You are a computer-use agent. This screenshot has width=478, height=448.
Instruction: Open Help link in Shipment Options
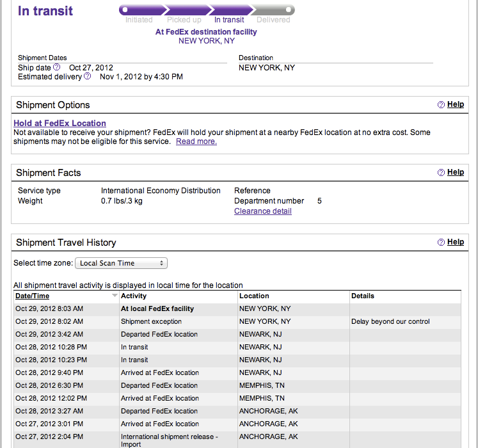456,104
